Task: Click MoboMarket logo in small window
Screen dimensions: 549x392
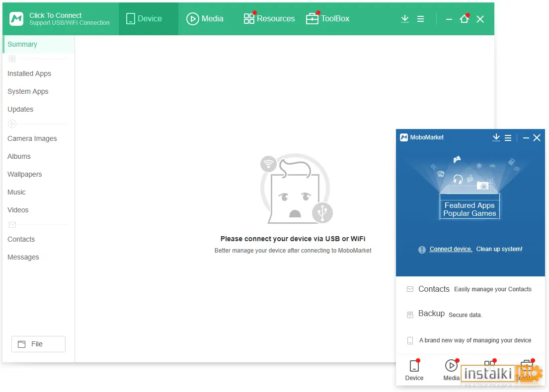Action: 404,137
